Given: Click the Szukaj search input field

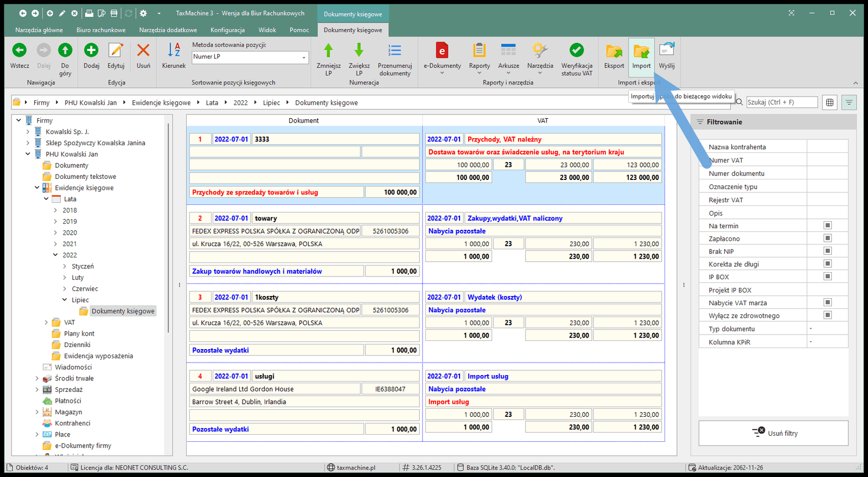Looking at the screenshot, I should click(781, 102).
